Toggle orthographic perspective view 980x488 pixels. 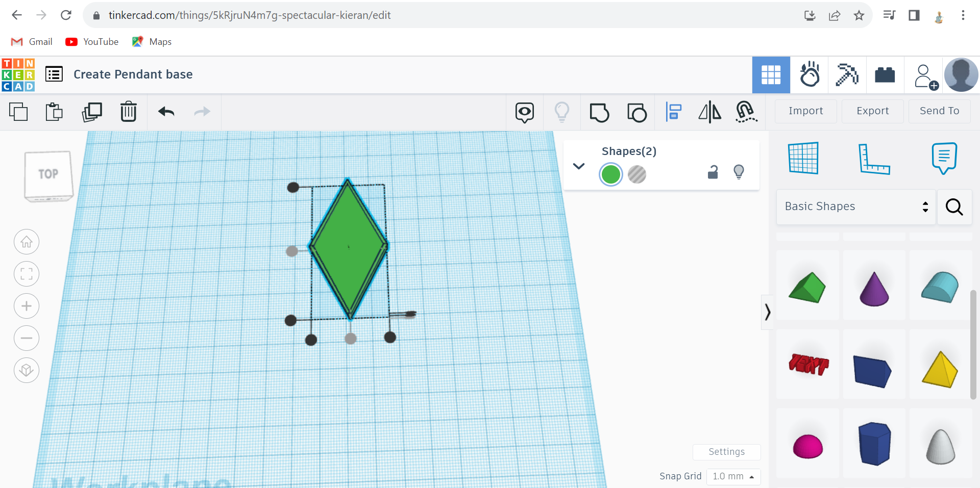27,370
